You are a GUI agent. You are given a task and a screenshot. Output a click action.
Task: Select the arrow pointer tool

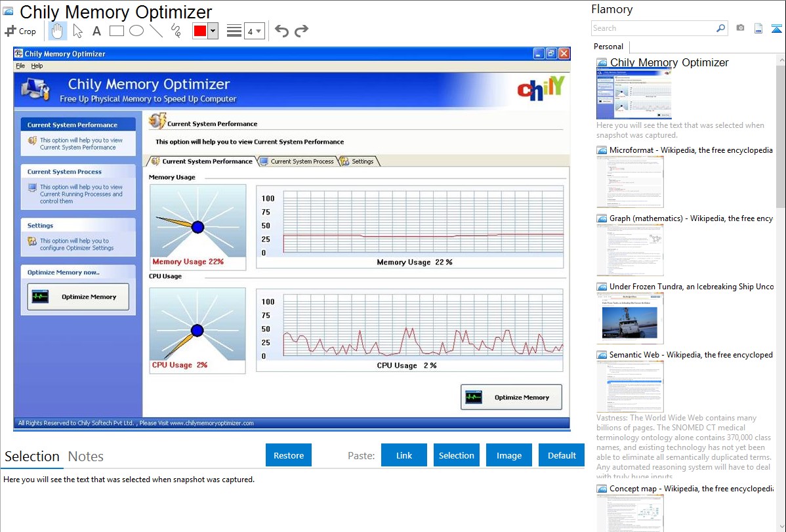click(77, 31)
